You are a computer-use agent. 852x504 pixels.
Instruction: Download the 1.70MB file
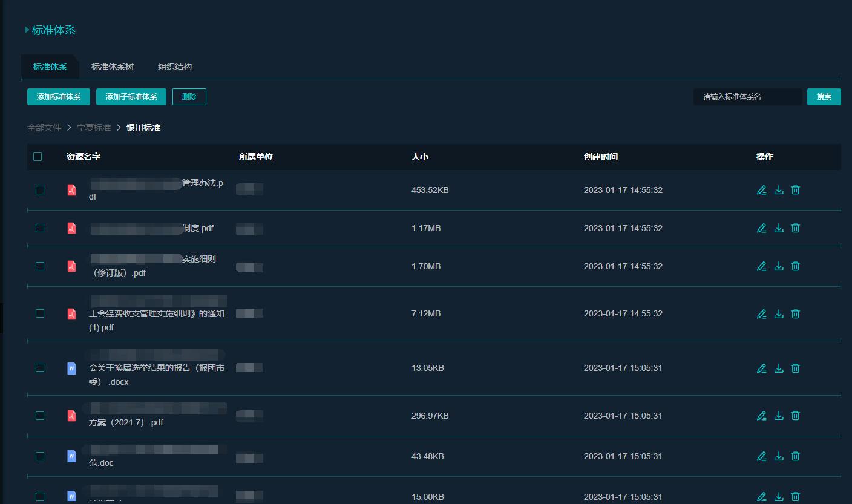point(779,266)
